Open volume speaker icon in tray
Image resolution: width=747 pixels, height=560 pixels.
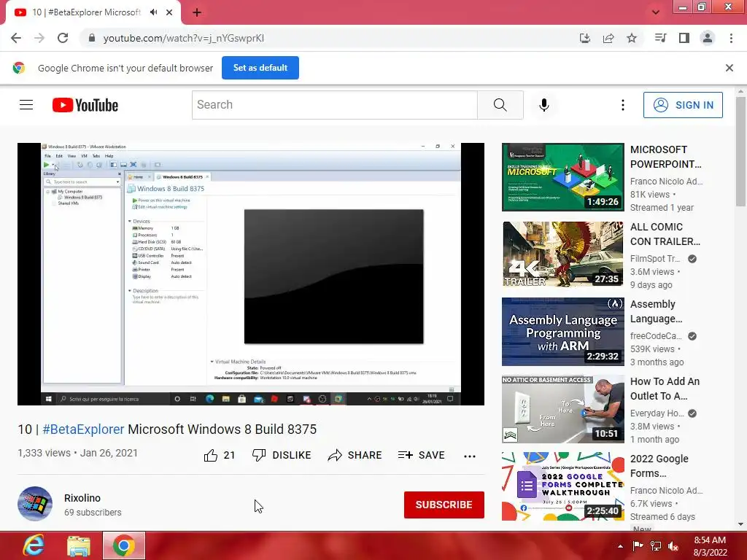(x=673, y=546)
